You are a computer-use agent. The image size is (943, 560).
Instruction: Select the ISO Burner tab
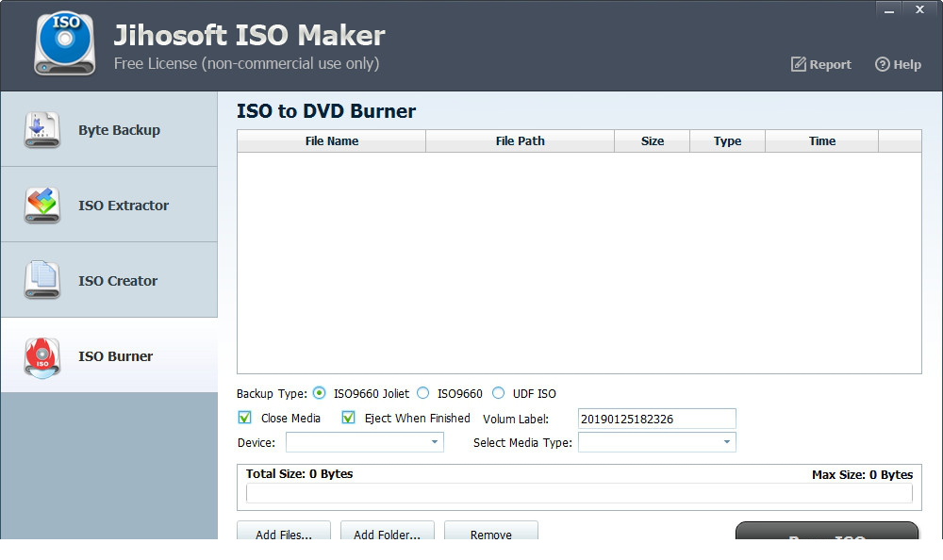pos(108,355)
